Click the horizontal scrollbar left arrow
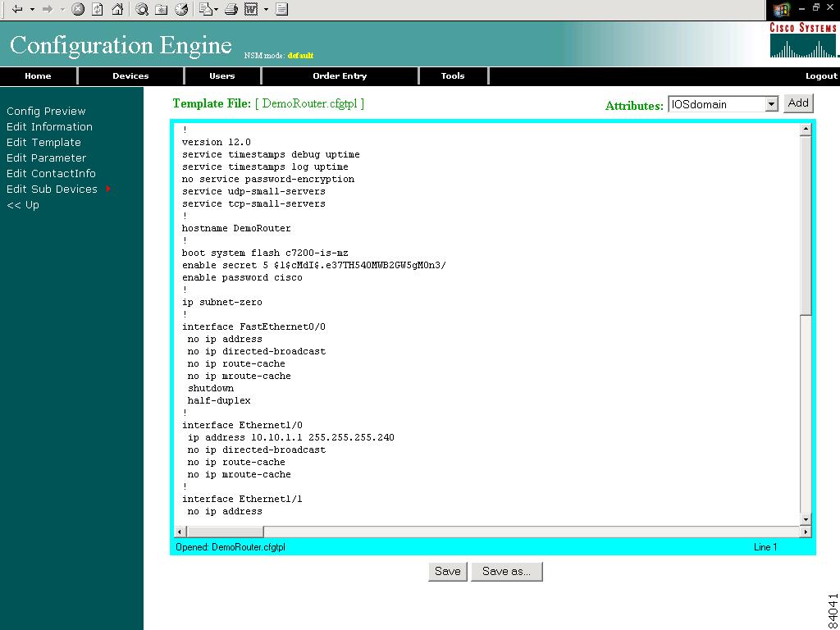 coord(180,532)
